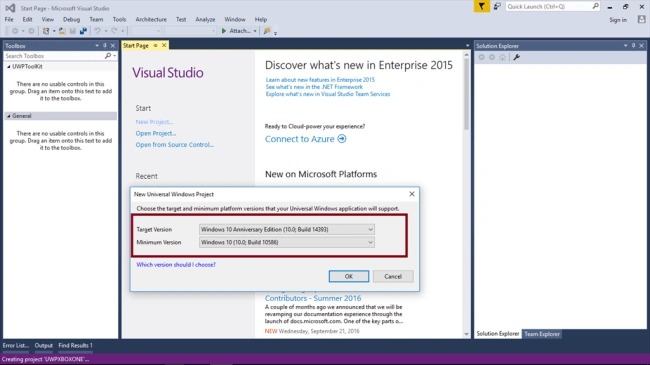Open the Find Results 1 tab
650x365 pixels.
pos(75,346)
